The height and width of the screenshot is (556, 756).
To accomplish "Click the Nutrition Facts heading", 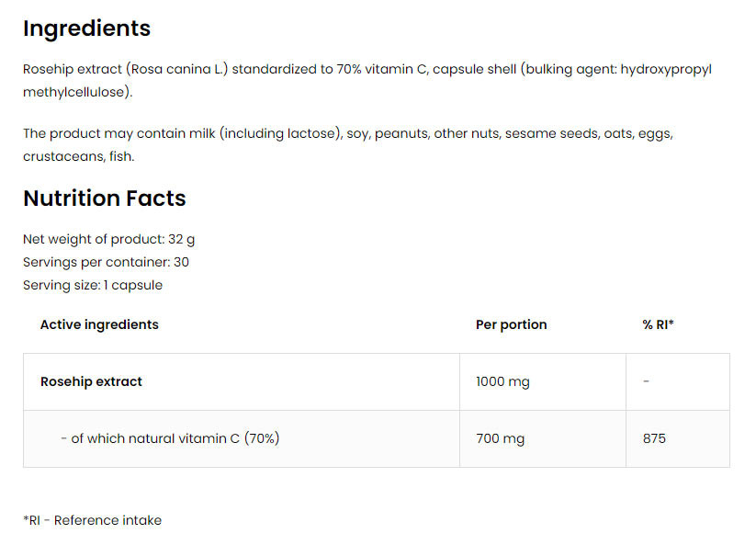I will point(104,199).
